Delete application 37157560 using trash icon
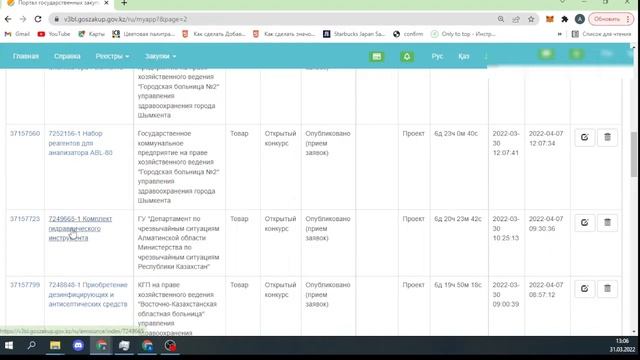This screenshot has height=360, width=640. click(607, 137)
